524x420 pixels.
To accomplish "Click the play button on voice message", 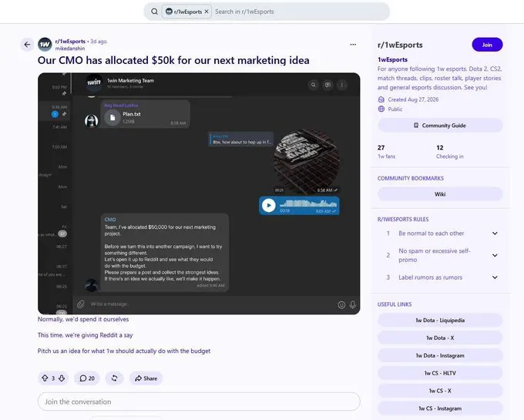I will point(269,205).
